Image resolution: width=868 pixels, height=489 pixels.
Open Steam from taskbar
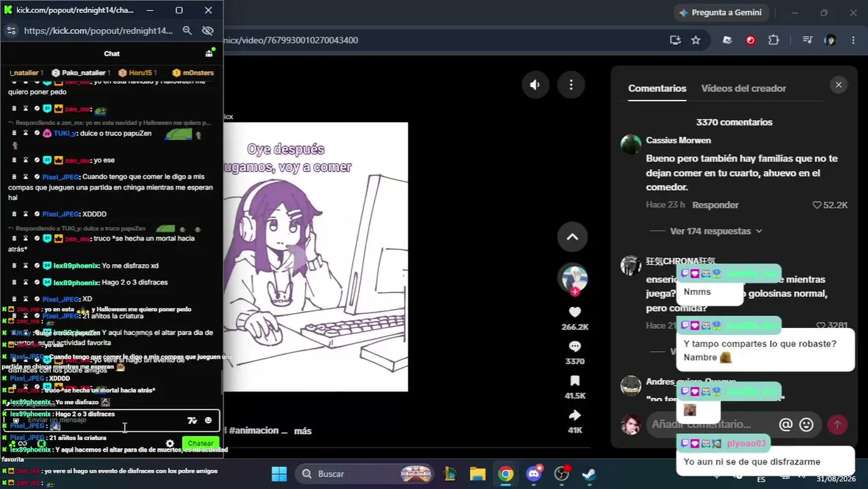click(589, 474)
